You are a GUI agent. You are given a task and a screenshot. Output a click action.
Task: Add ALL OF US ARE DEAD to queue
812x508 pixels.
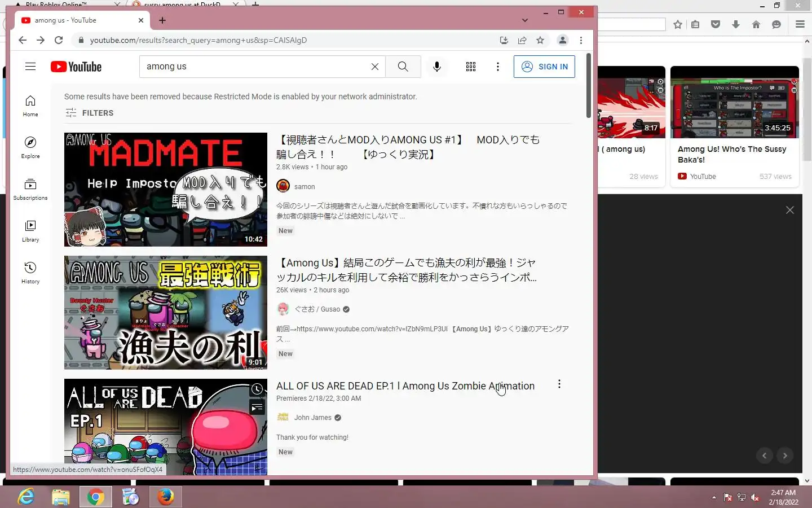pyautogui.click(x=257, y=408)
